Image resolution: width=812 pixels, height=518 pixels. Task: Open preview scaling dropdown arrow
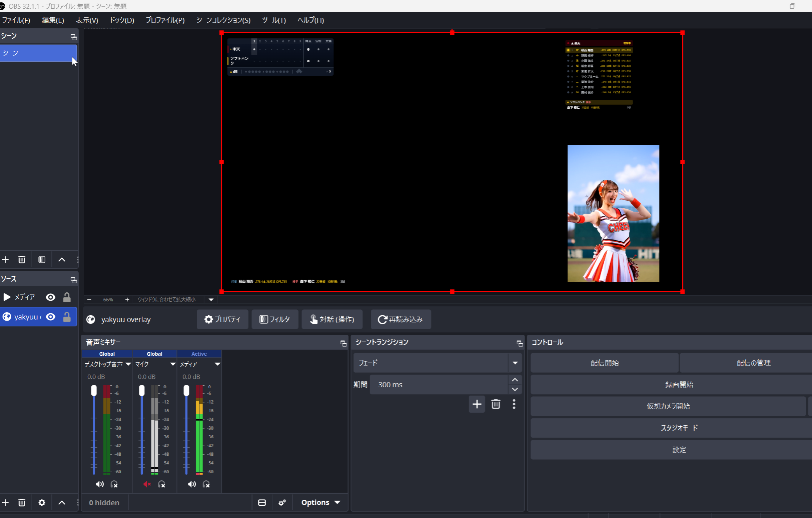click(211, 300)
